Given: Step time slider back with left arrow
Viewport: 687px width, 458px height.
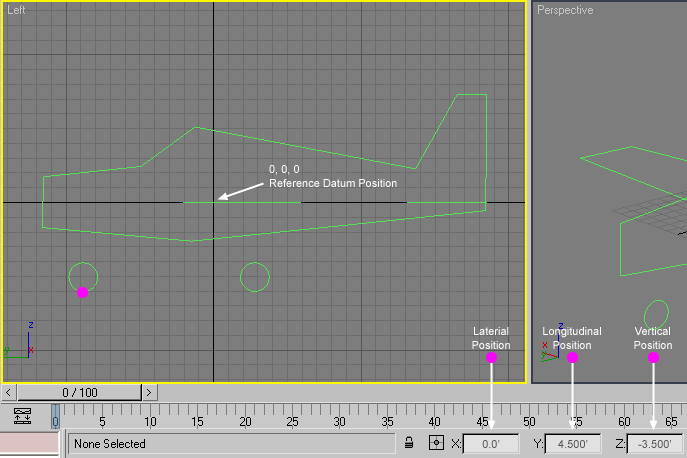Looking at the screenshot, I should click(8, 393).
